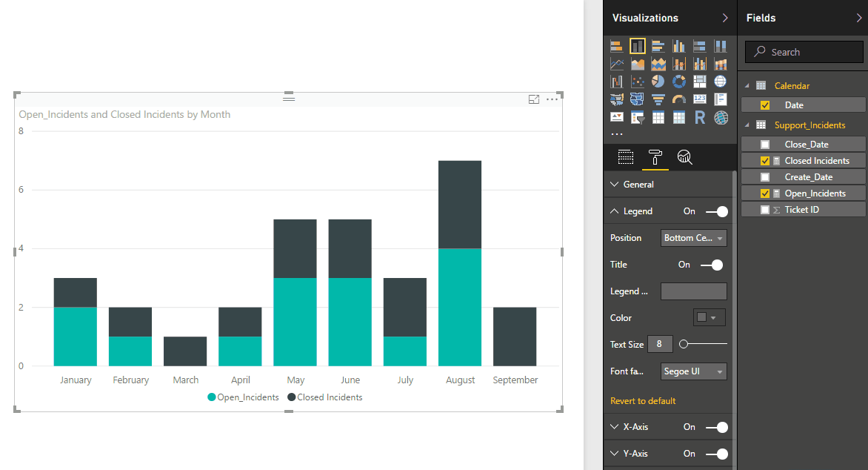Select the treemap visualization
The width and height of the screenshot is (868, 470).
pyautogui.click(x=700, y=82)
